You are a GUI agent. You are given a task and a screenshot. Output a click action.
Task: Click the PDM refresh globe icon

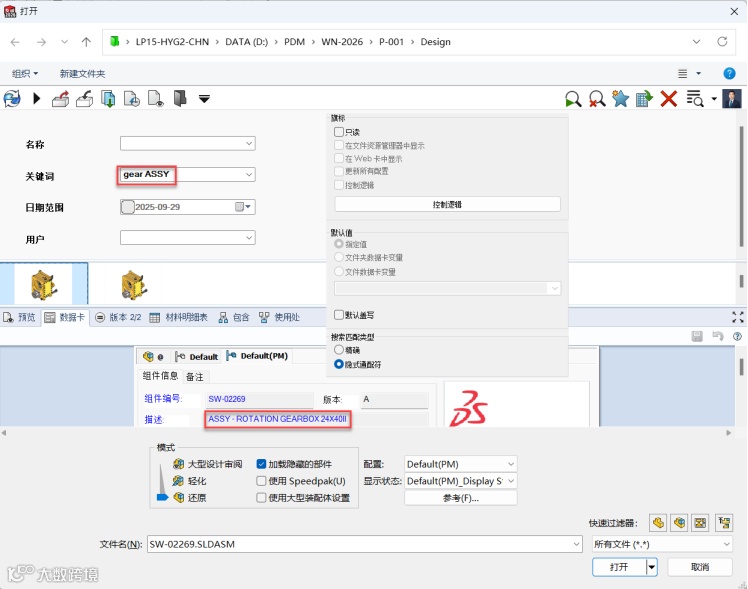pyautogui.click(x=12, y=99)
